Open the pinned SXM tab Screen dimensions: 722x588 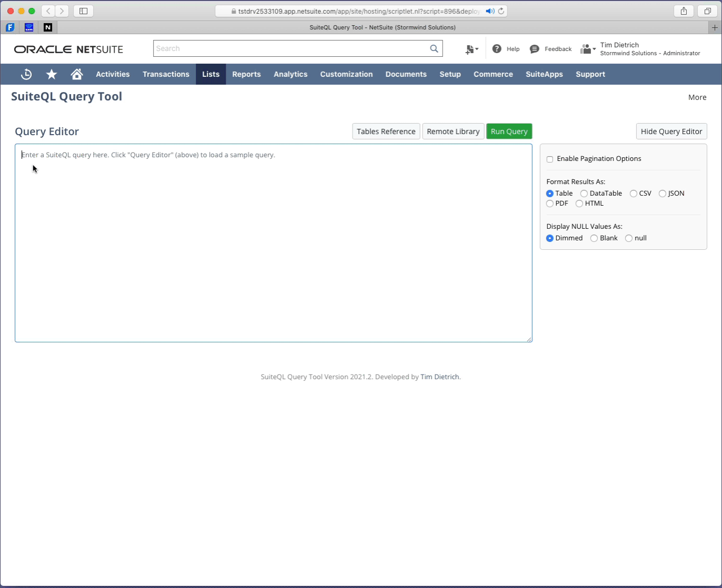point(29,27)
